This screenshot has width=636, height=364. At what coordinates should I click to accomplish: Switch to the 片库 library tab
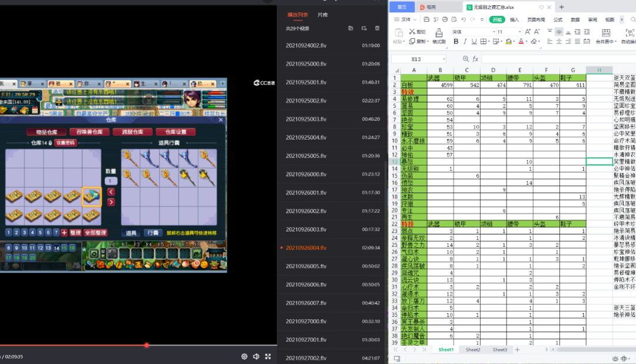click(x=323, y=14)
